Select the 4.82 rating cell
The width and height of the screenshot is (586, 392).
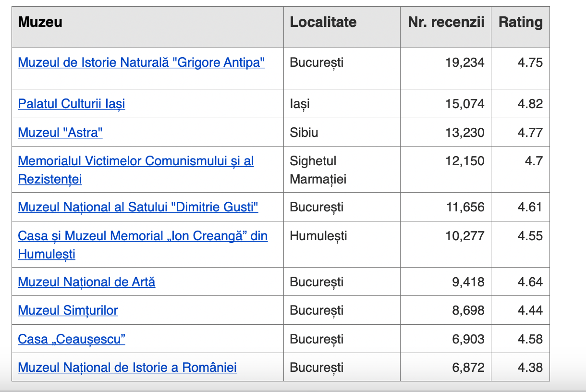tap(530, 104)
